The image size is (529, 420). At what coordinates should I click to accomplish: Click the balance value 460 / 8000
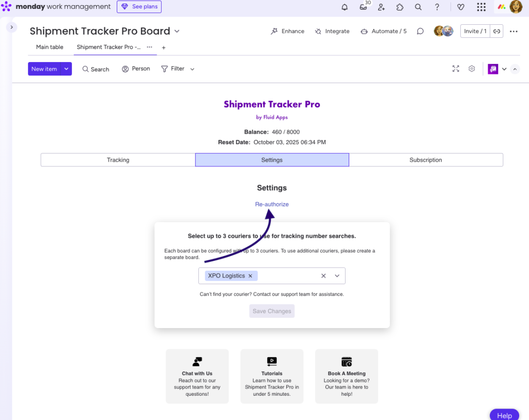tap(286, 132)
